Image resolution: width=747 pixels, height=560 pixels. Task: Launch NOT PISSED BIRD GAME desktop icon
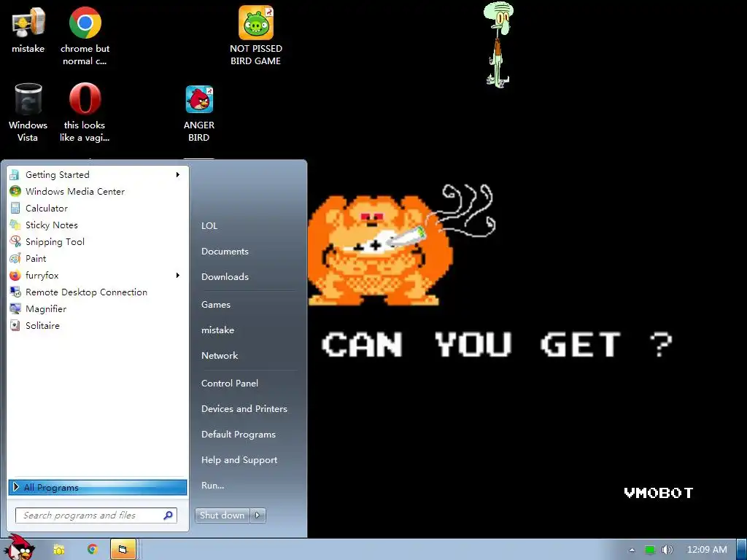256,36
